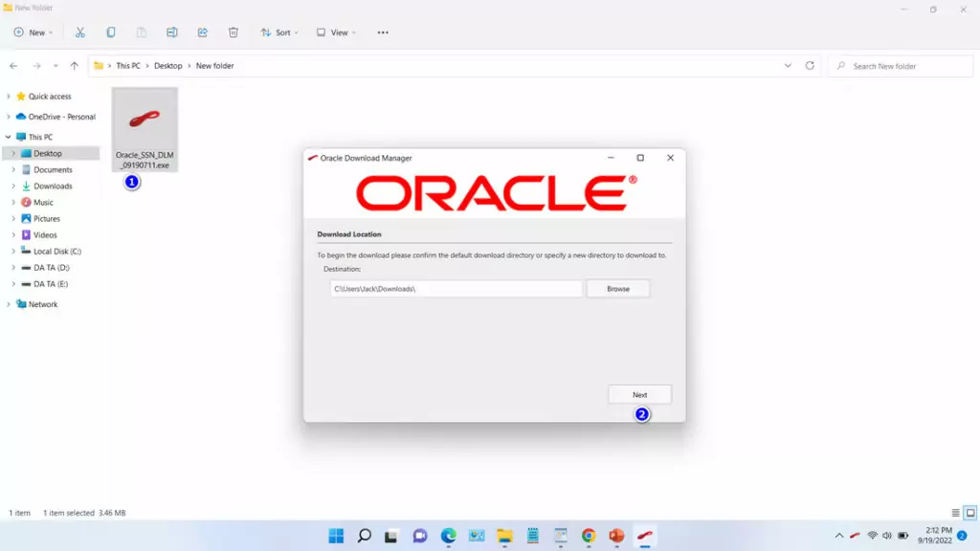Click Browse to choose download destination

[x=617, y=289]
